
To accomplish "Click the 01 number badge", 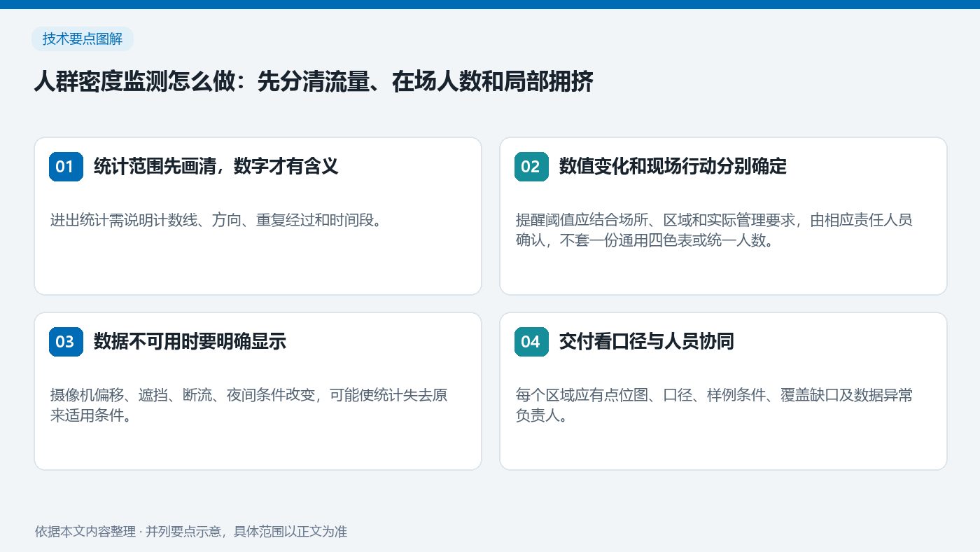I will point(66,167).
